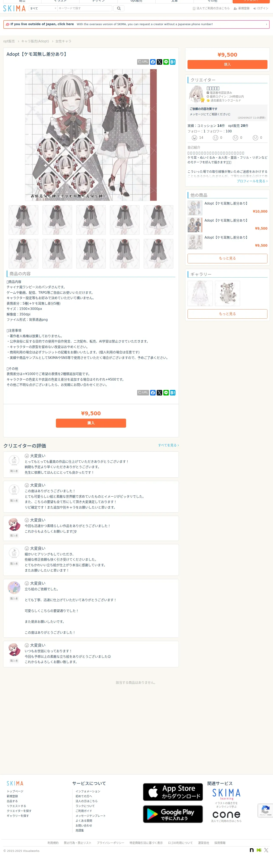Click the キャラ販売(Adopt) breadcrumb link
273x868 pixels.
(35, 41)
